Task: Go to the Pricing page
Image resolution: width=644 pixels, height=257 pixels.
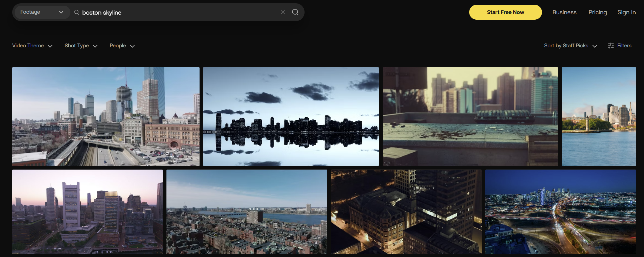Action: 597,12
